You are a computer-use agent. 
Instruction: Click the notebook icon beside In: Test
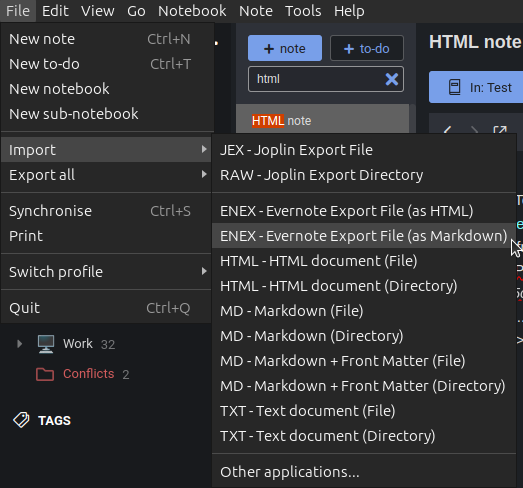click(454, 87)
